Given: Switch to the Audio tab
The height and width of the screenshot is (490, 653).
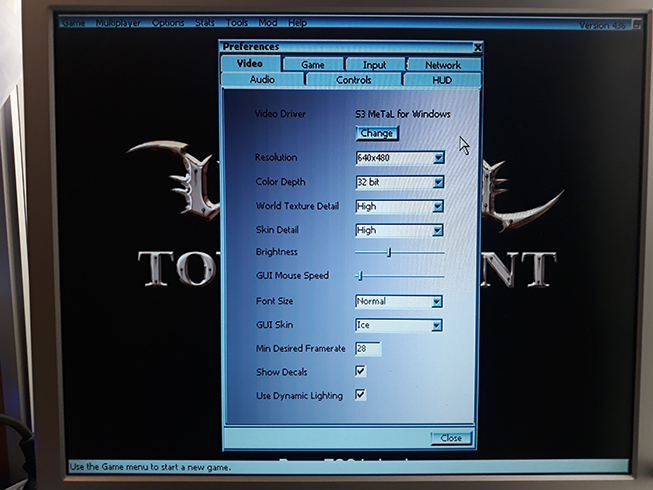Looking at the screenshot, I should (262, 79).
